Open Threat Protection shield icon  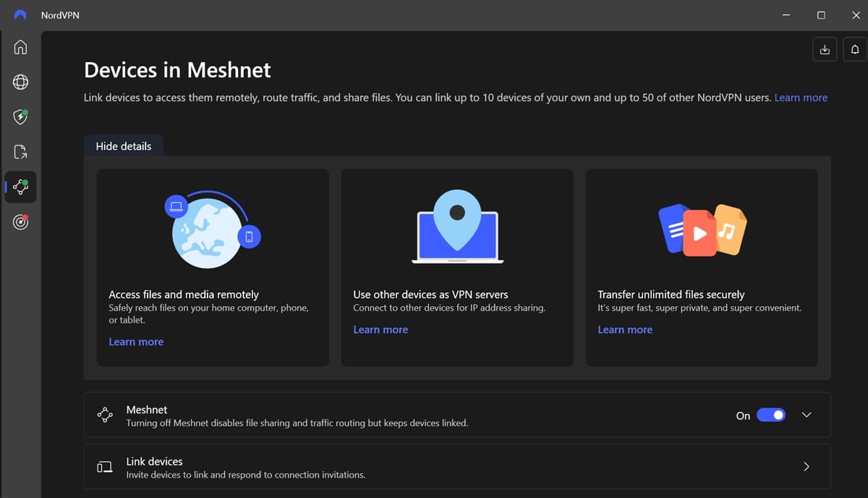pyautogui.click(x=20, y=117)
